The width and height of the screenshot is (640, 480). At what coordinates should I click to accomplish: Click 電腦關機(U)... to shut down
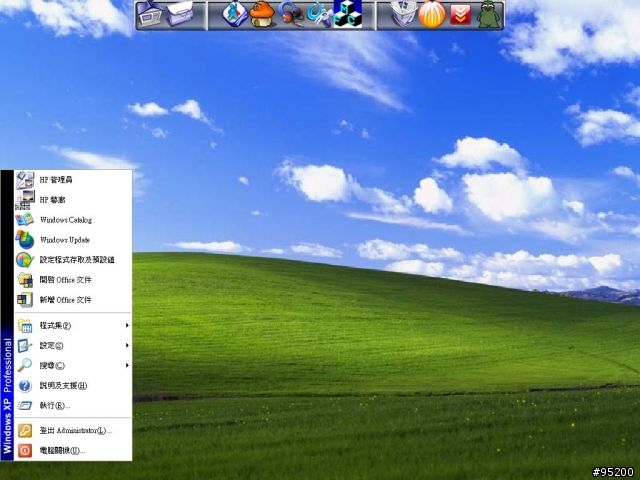coord(73,451)
